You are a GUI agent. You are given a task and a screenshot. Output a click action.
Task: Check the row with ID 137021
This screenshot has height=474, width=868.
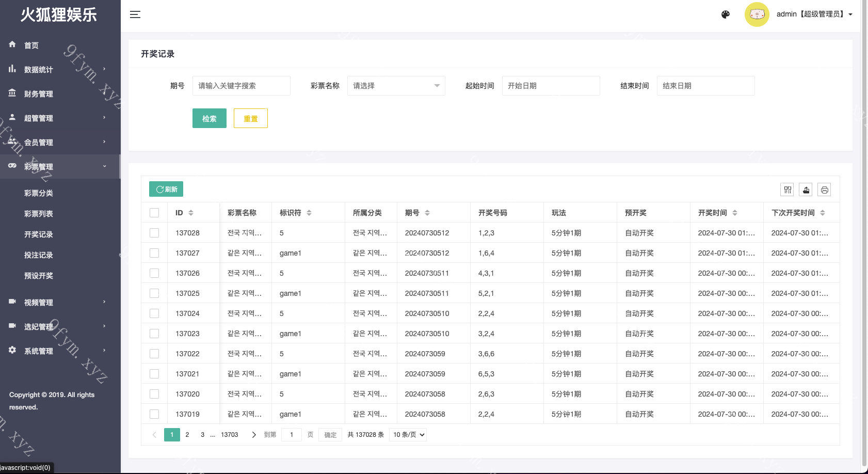(154, 374)
